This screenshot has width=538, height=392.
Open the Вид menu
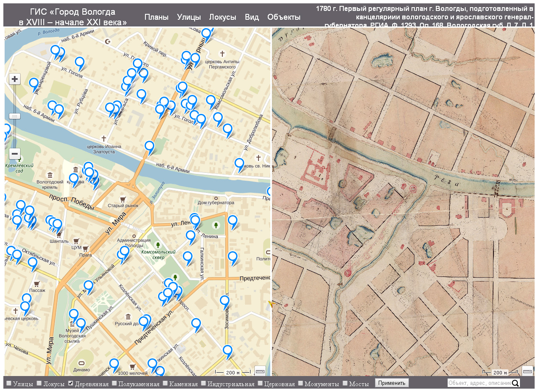point(252,17)
